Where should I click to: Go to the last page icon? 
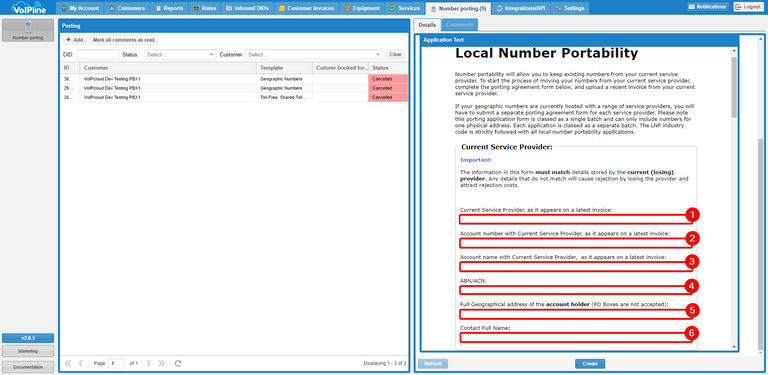click(x=161, y=363)
